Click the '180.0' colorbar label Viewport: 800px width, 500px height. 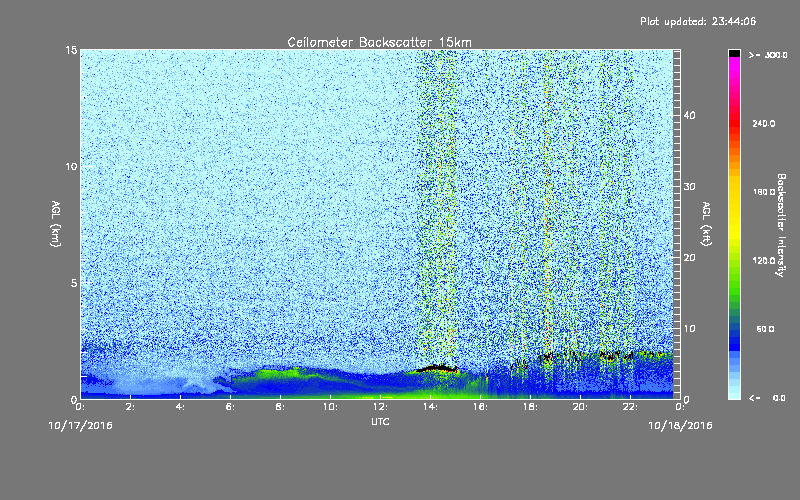coord(764,192)
